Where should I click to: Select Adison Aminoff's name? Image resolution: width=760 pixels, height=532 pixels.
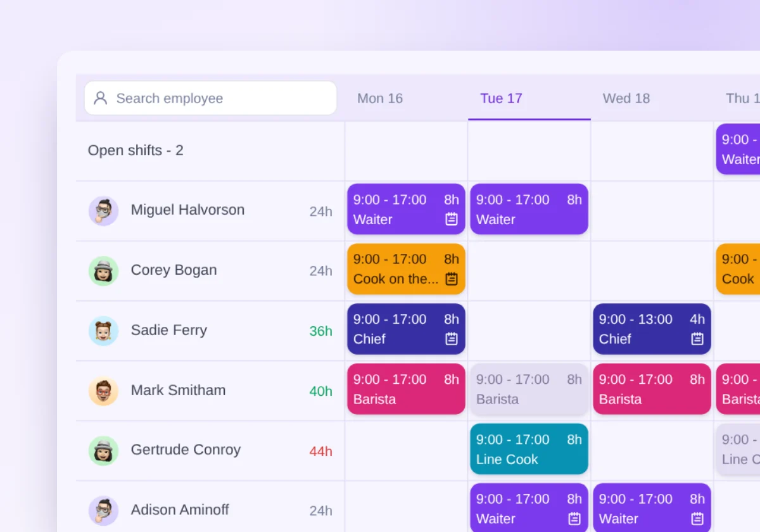[180, 510]
